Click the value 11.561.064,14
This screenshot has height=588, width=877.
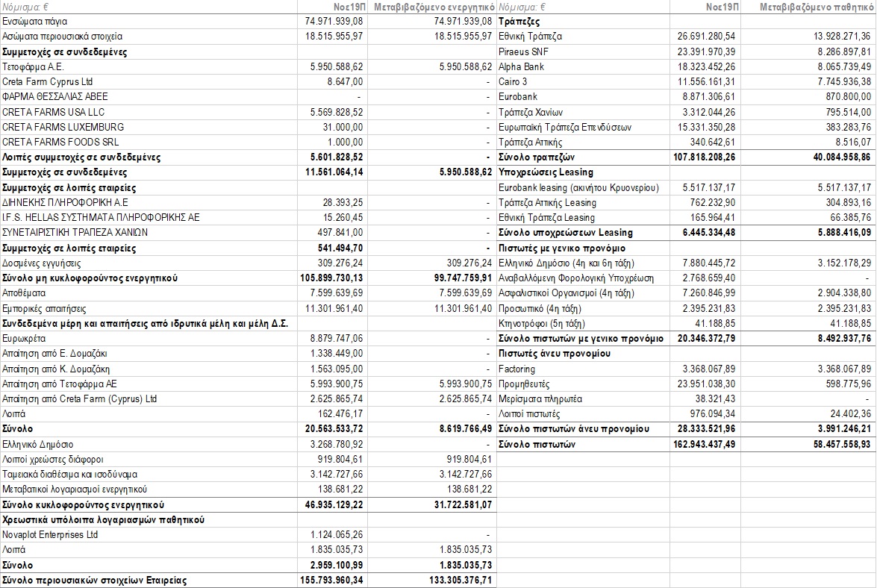334,172
